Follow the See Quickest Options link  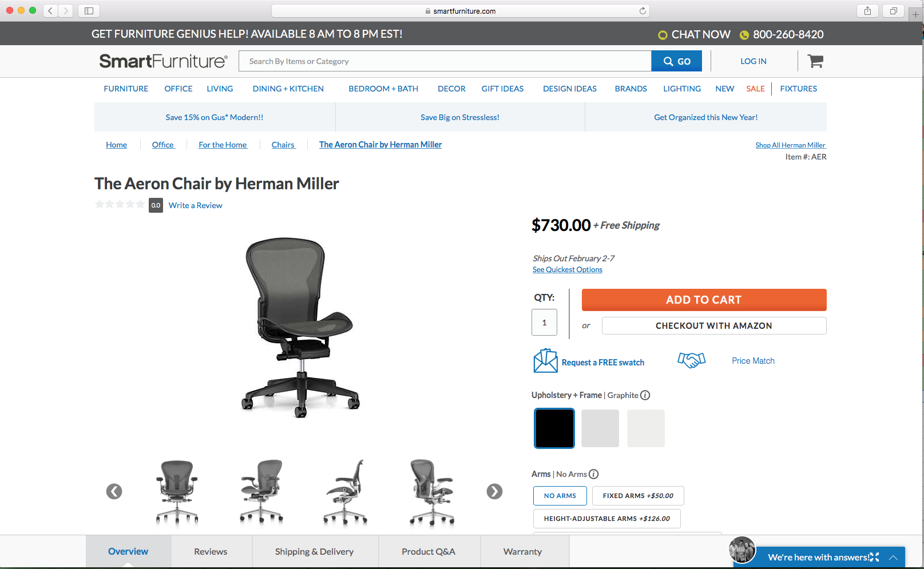568,270
